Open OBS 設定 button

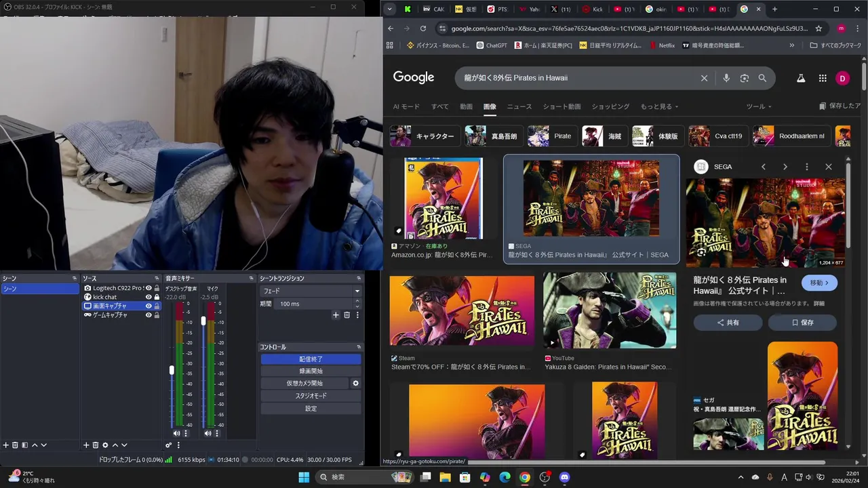[x=311, y=409]
